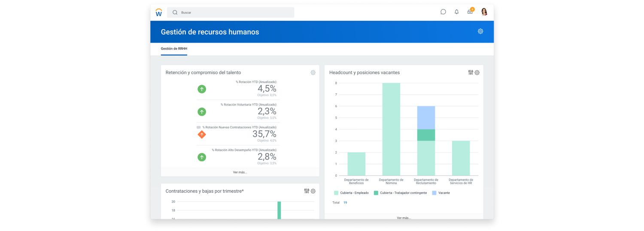The height and width of the screenshot is (231, 644).
Task: Click green arrow for % Rotación YTD
Action: (x=202, y=89)
